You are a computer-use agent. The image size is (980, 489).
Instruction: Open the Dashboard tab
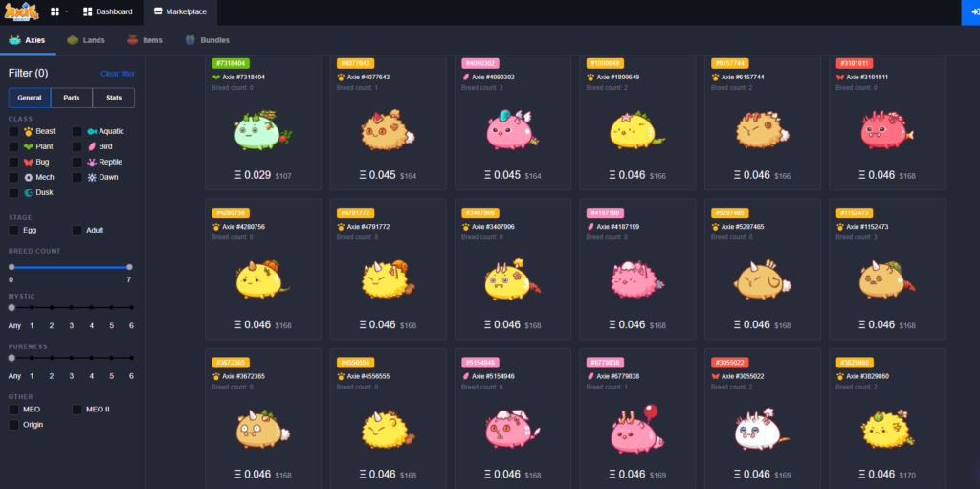(108, 11)
